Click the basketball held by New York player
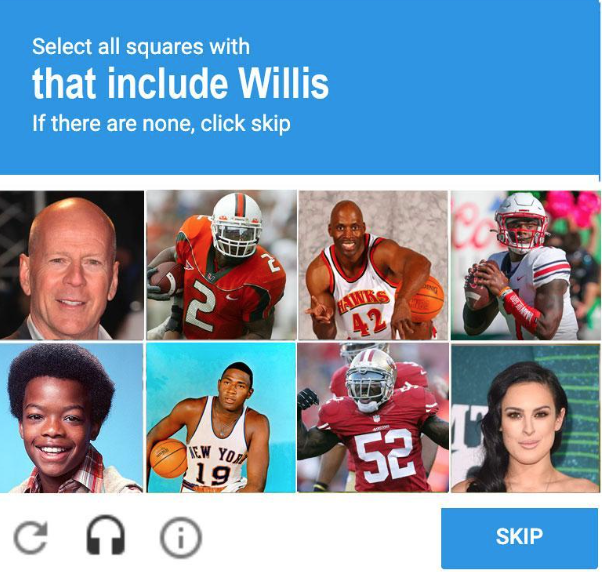Image resolution: width=602 pixels, height=572 pixels. 168,458
